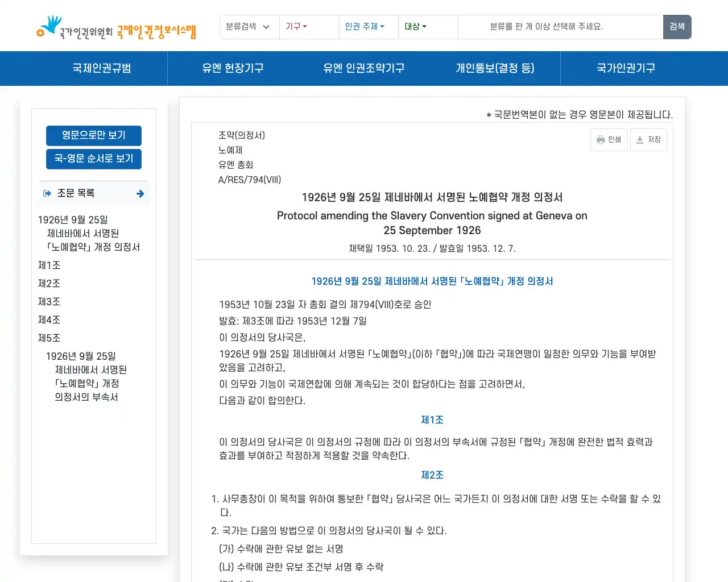Select the 노예협약 개정 의정서의 부속서 sidebar entry
Screen dimensions: 728x582
[85, 376]
